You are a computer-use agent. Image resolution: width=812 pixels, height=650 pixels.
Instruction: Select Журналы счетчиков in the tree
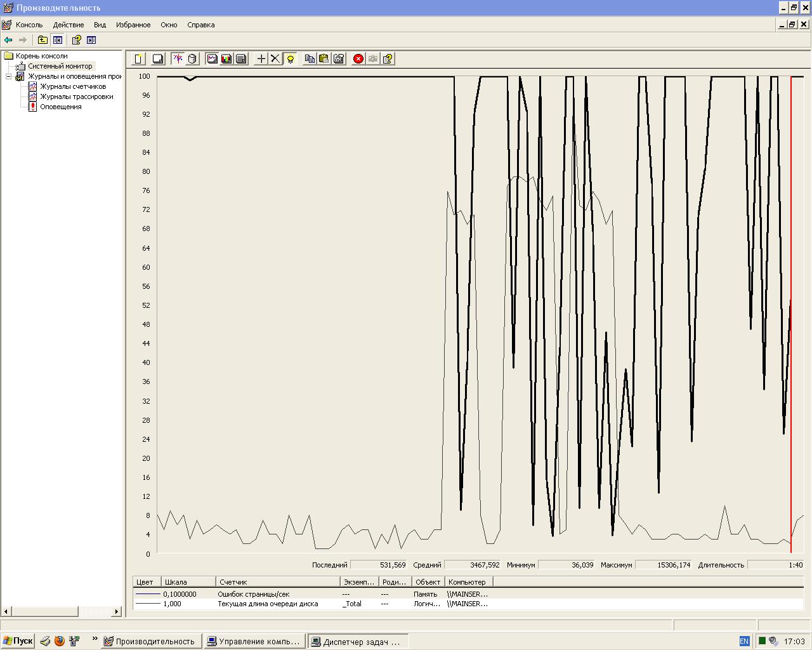click(73, 86)
